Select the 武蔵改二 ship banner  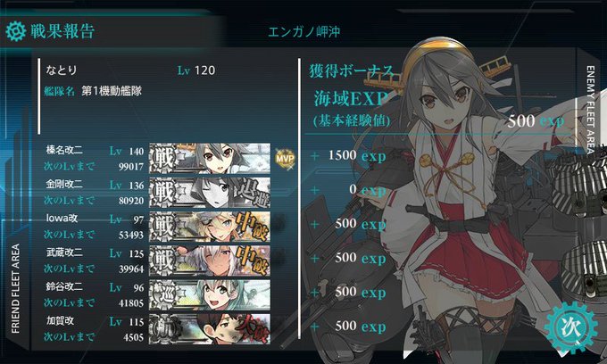point(210,261)
